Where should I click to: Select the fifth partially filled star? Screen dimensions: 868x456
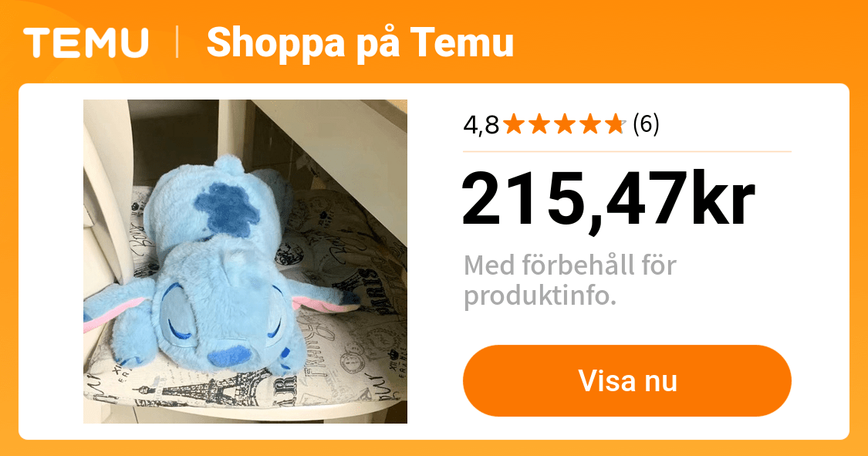coord(615,124)
